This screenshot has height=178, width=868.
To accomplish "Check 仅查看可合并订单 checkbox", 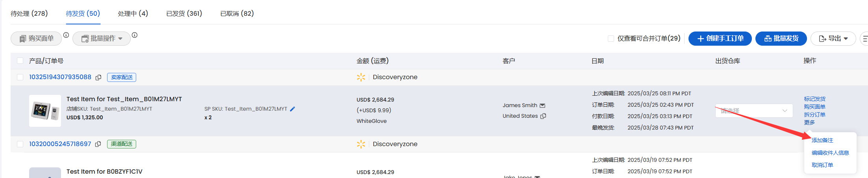I will (611, 39).
